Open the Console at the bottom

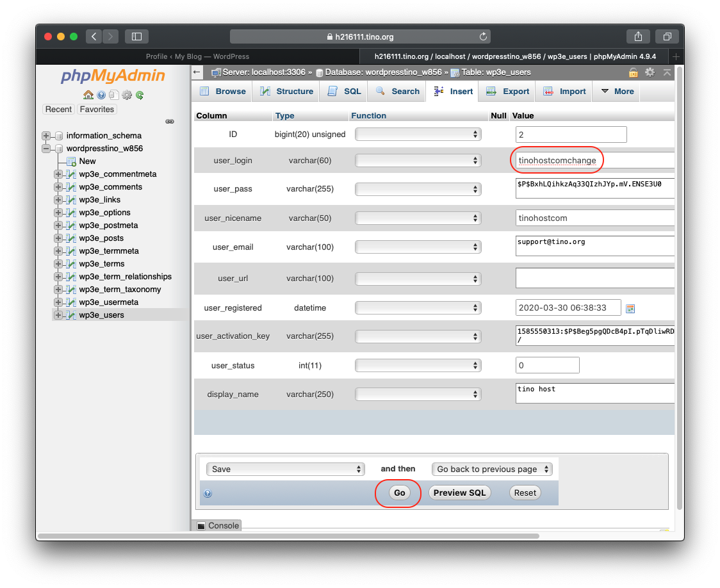tap(218, 525)
